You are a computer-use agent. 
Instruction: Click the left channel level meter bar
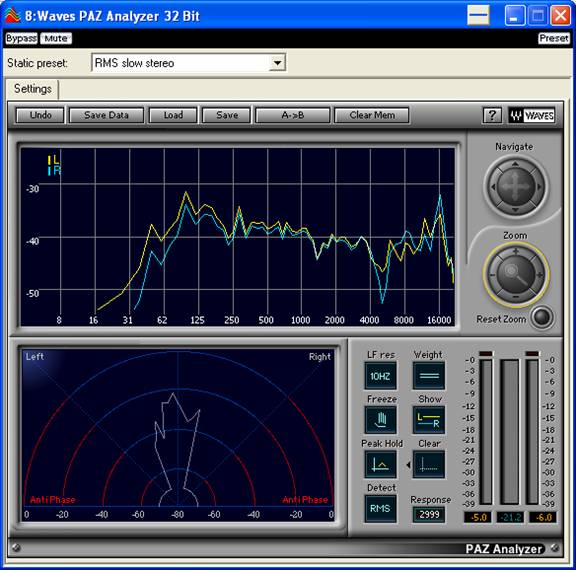point(486,432)
